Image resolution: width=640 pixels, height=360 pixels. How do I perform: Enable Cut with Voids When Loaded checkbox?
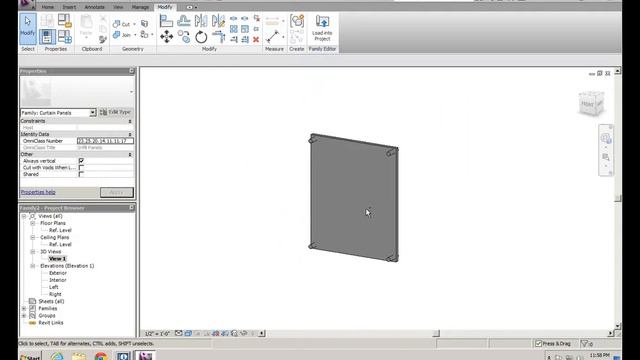click(x=81, y=168)
